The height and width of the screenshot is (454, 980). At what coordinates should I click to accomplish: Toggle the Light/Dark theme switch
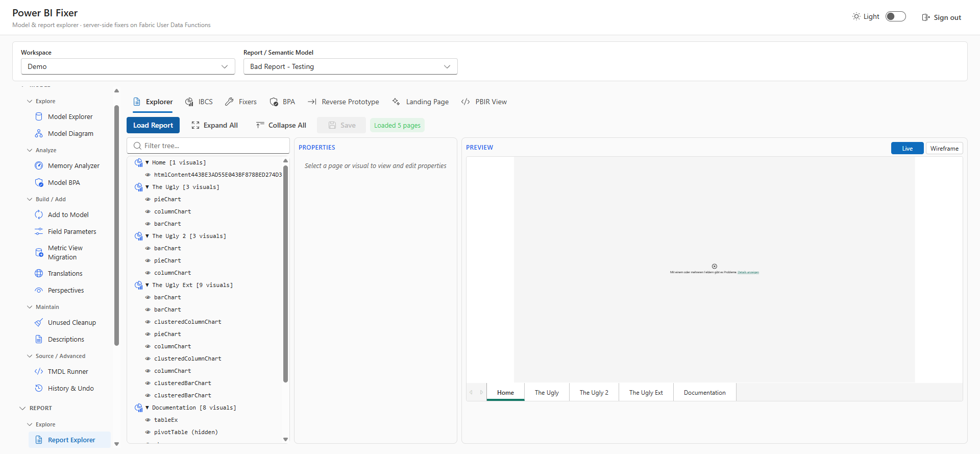[x=896, y=16]
